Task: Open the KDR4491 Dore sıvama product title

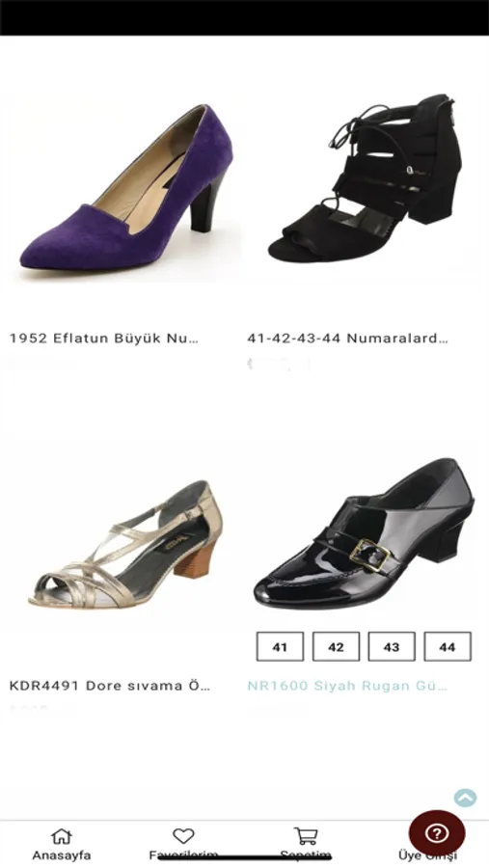Action: [x=110, y=686]
